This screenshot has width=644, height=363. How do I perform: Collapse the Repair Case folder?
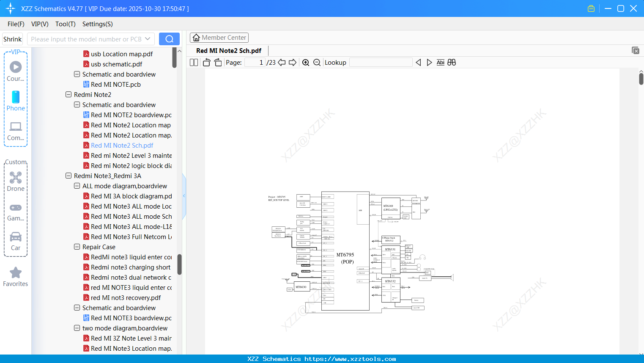[77, 247]
